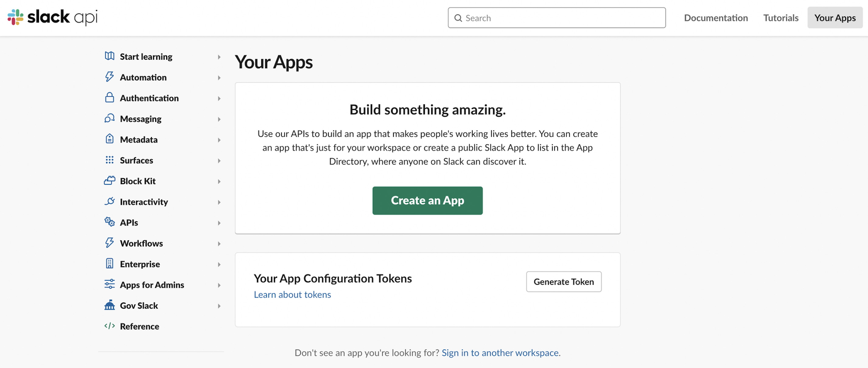
Task: Open the Learn about tokens link
Action: tap(292, 295)
